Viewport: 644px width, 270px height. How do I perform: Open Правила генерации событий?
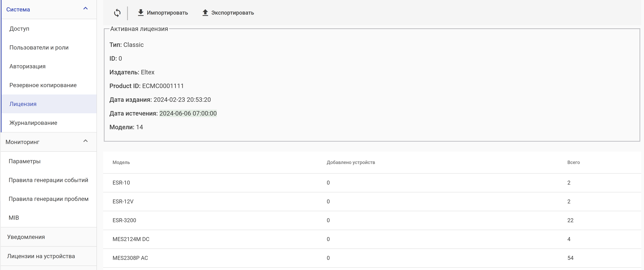(x=48, y=180)
